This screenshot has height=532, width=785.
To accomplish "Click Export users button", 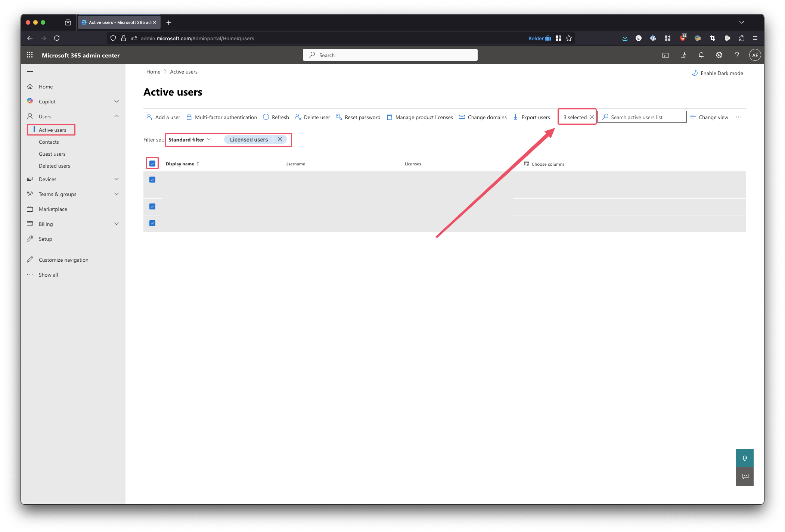I will pyautogui.click(x=531, y=117).
